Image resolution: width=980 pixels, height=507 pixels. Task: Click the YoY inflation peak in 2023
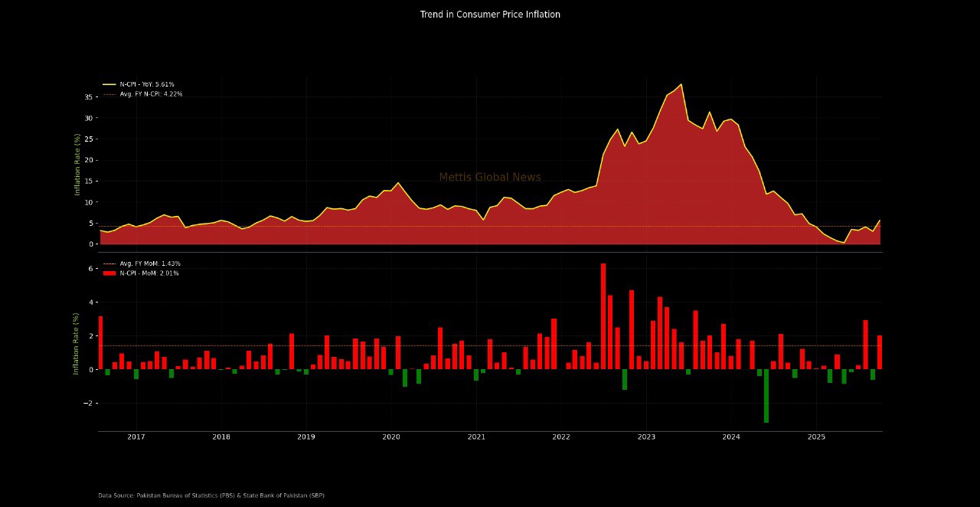(x=681, y=85)
